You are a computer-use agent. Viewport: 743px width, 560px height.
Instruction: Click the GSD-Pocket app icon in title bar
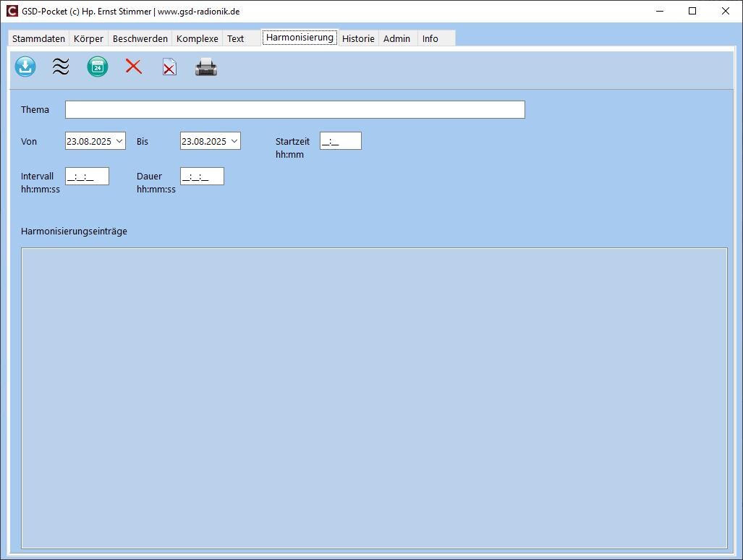click(x=12, y=11)
